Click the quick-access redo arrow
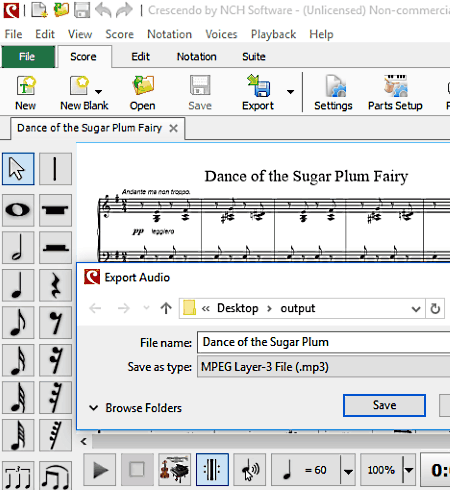Screen dimensions: 450x492 [124, 10]
